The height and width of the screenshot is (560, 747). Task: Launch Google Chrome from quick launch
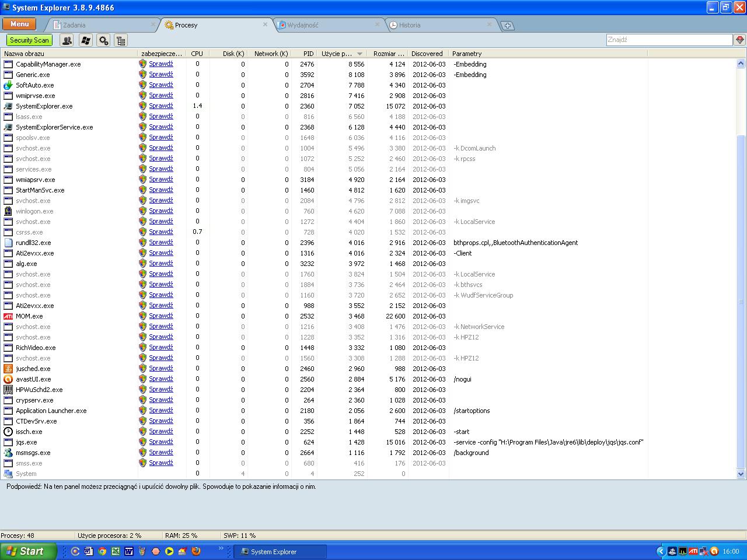pos(102,551)
